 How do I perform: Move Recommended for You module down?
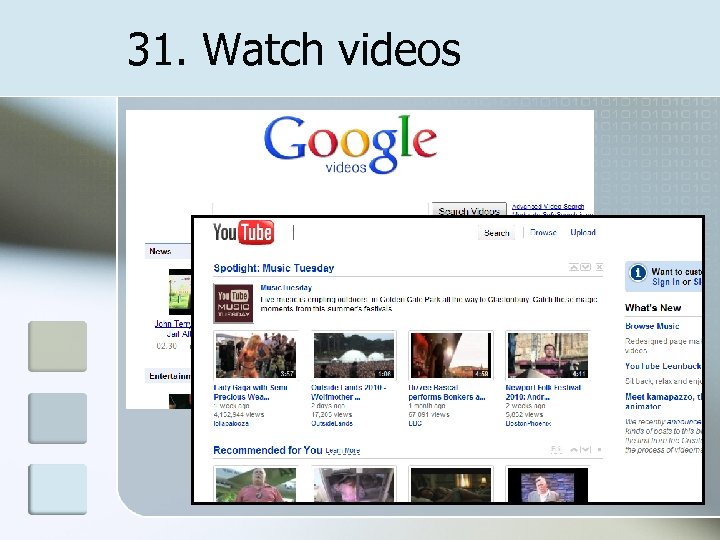coord(585,450)
